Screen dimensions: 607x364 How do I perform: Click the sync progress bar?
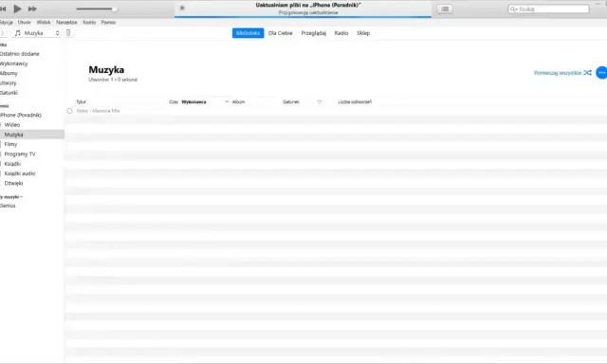(x=303, y=17)
